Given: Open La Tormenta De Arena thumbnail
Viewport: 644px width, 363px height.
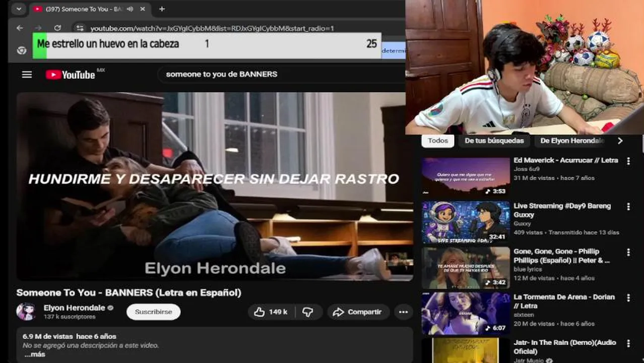Looking at the screenshot, I should pos(466,313).
